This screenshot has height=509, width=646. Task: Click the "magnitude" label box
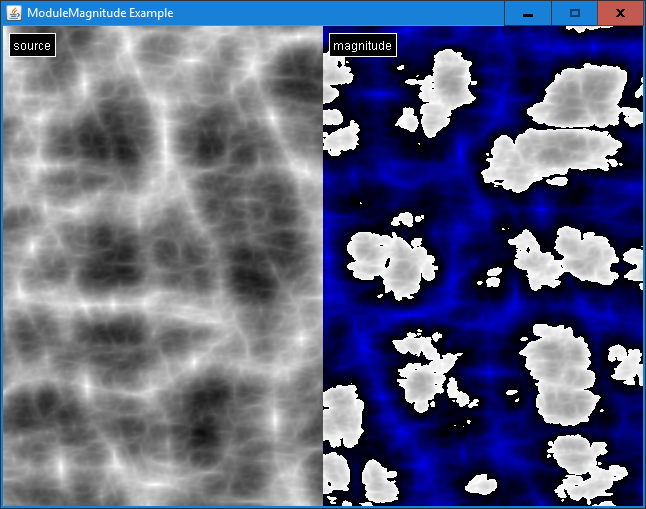coord(362,45)
